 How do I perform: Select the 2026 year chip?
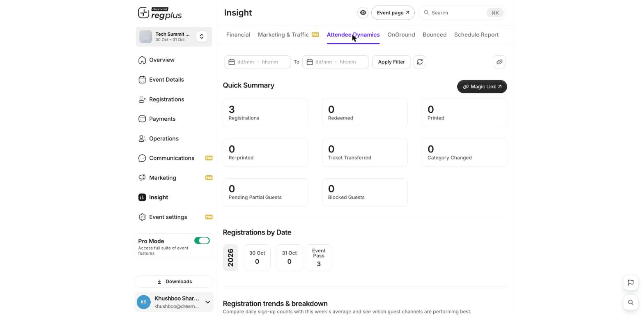[x=230, y=258]
